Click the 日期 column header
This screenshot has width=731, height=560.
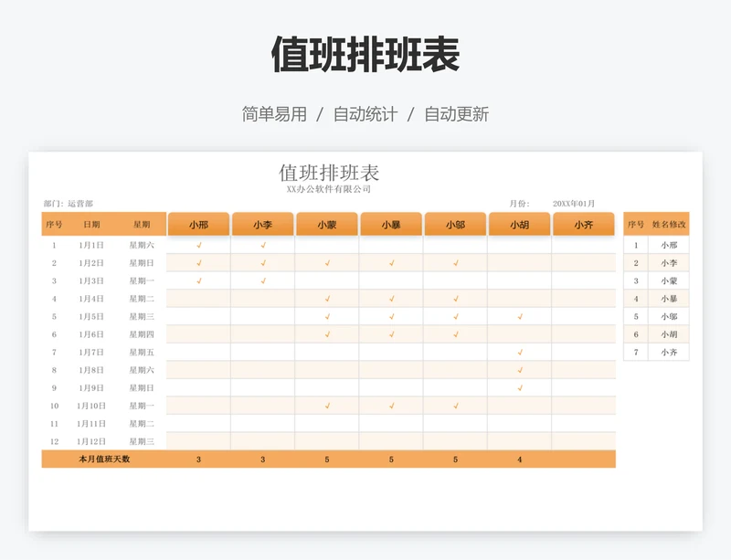pyautogui.click(x=91, y=225)
